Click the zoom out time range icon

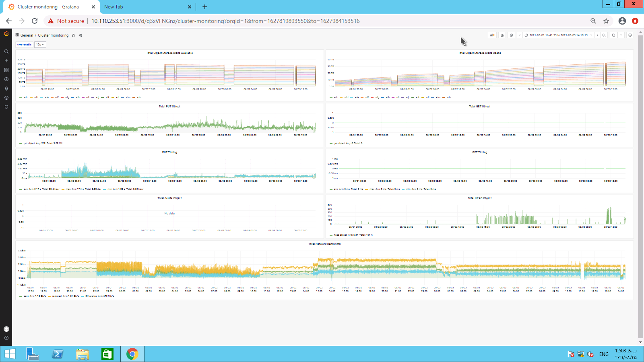604,35
